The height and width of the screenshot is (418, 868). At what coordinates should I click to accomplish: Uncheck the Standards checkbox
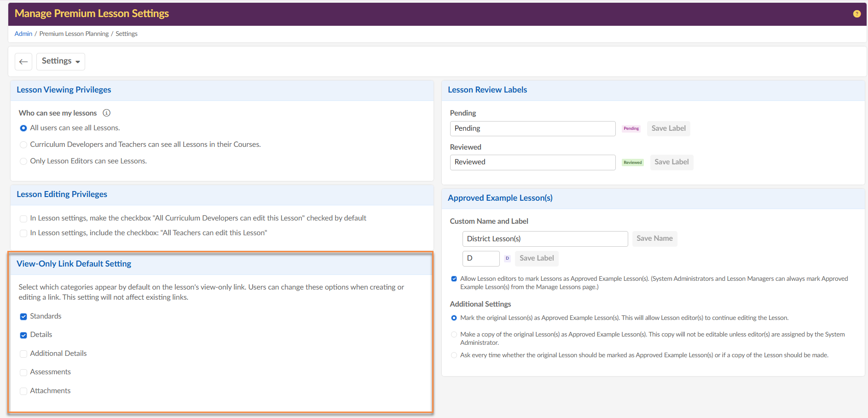[23, 317]
